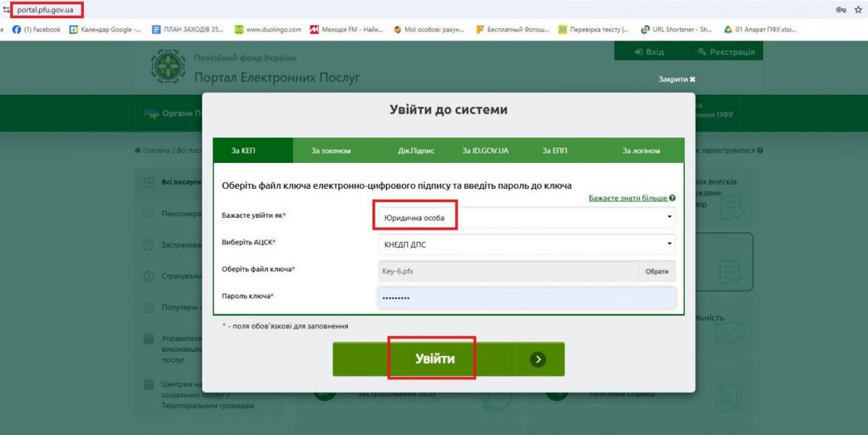
Task: Click the Оберіть файл ключа label
Action: coord(258,269)
